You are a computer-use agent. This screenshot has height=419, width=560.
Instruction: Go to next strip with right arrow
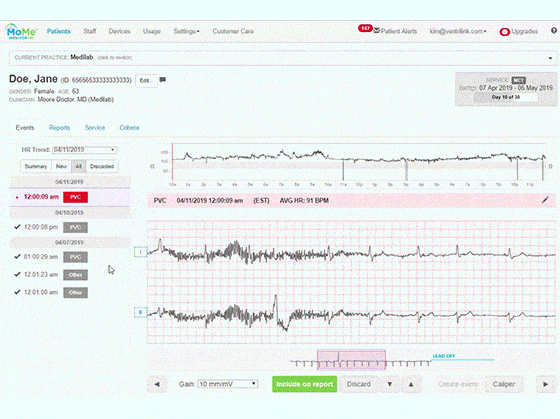[x=546, y=384]
